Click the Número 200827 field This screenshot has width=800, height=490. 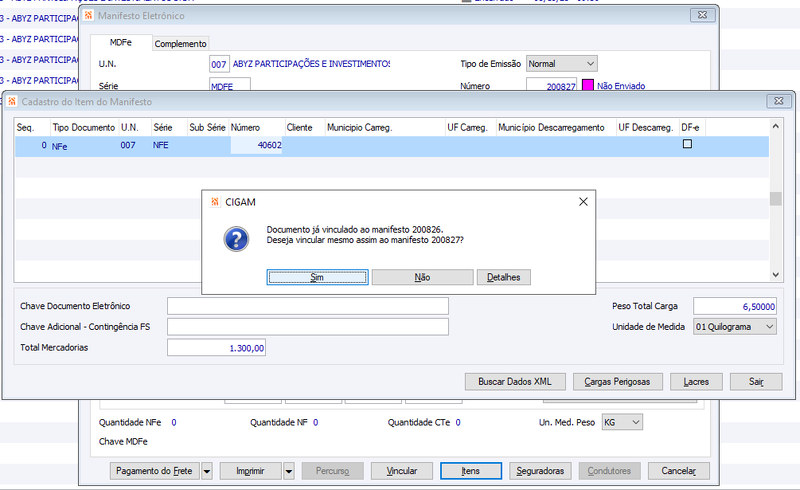(552, 85)
